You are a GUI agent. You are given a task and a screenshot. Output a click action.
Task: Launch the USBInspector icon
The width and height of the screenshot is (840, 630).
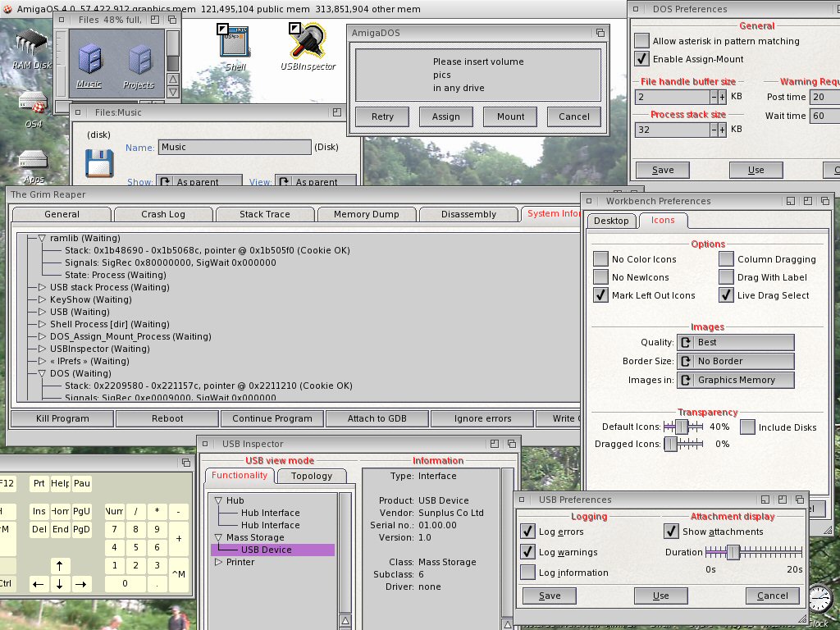tap(308, 41)
